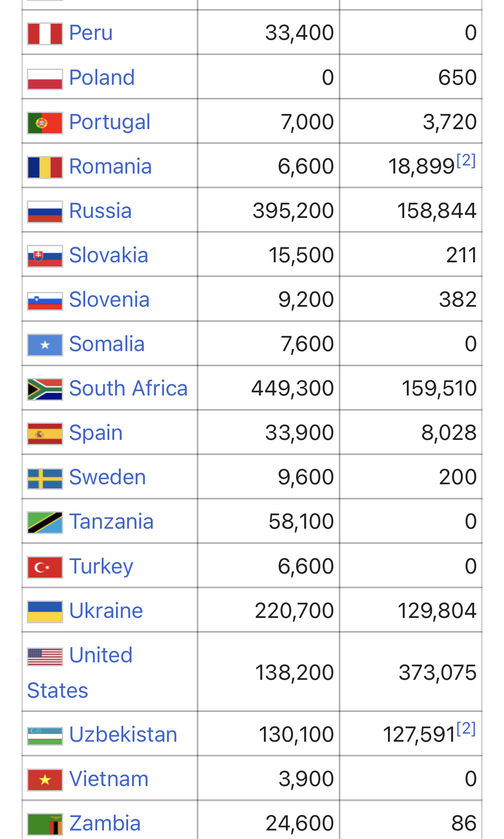The height and width of the screenshot is (839, 504).
Task: Open footnote [2] beside Romania's 18,899
Action: pos(466,160)
